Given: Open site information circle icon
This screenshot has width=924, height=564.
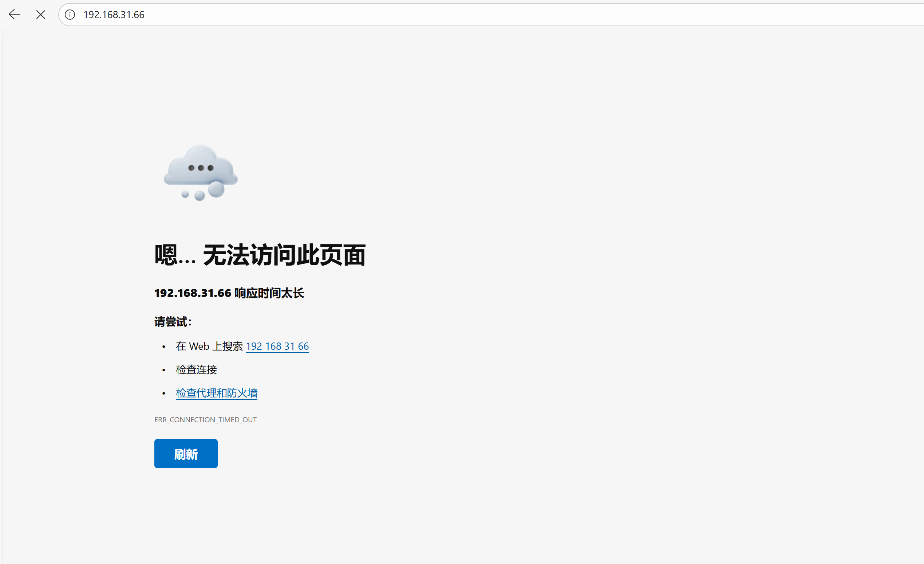Looking at the screenshot, I should (x=70, y=15).
